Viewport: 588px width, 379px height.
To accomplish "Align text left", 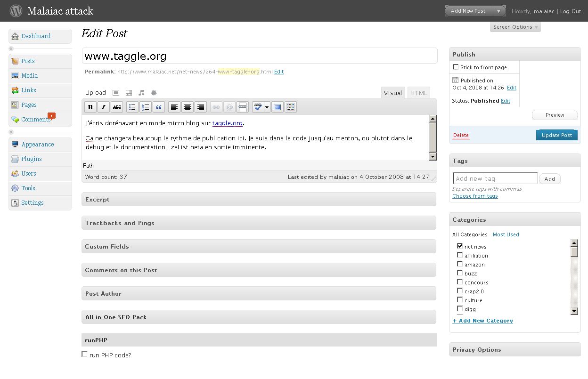I will coord(174,107).
